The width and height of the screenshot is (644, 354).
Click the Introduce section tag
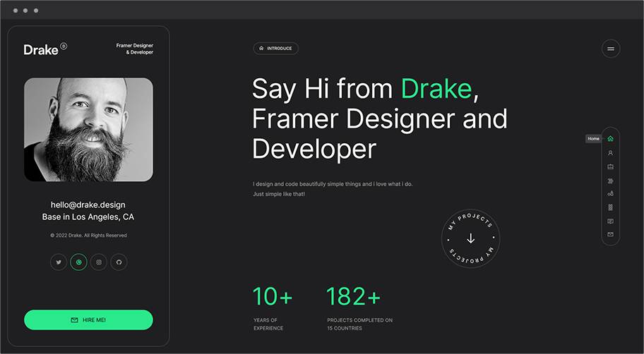coord(275,49)
